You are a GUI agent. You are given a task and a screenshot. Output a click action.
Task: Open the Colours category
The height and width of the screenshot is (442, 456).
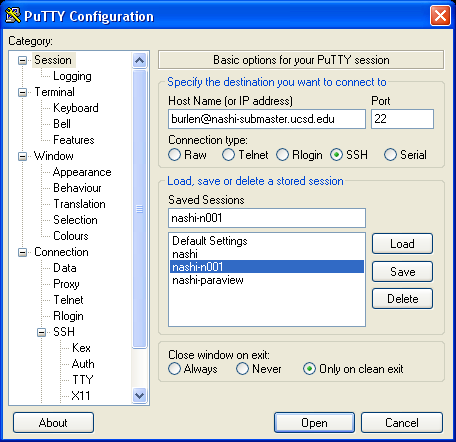click(71, 236)
